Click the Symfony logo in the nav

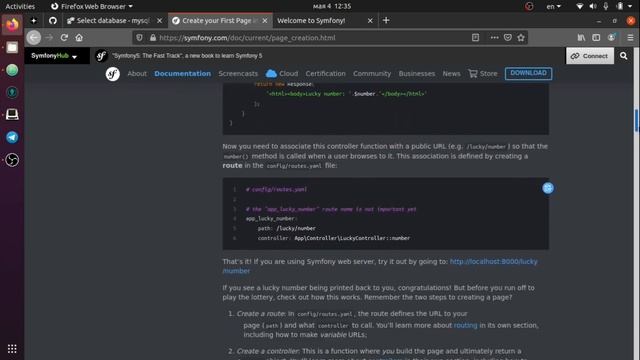[113, 74]
